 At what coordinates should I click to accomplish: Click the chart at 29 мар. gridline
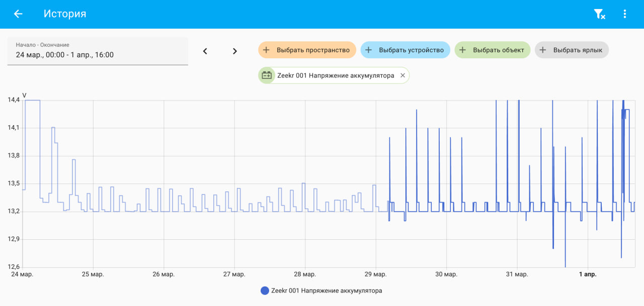376,183
